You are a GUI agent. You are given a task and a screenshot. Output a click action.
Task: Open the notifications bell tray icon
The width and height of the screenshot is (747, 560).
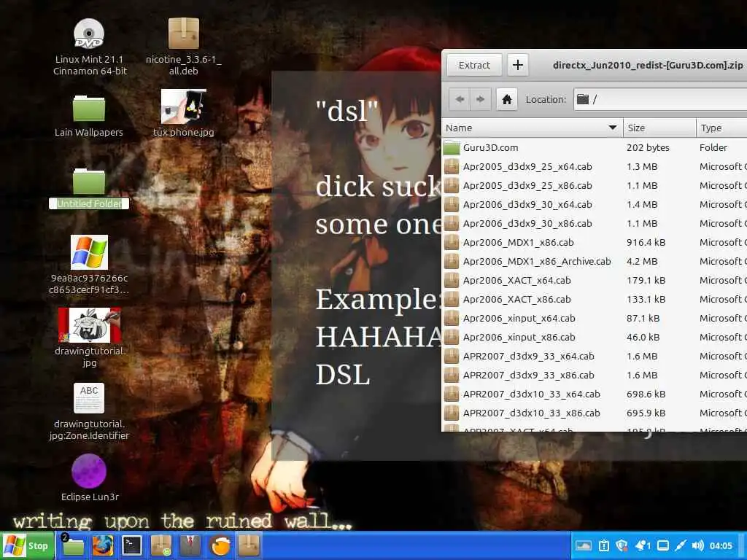click(x=643, y=545)
